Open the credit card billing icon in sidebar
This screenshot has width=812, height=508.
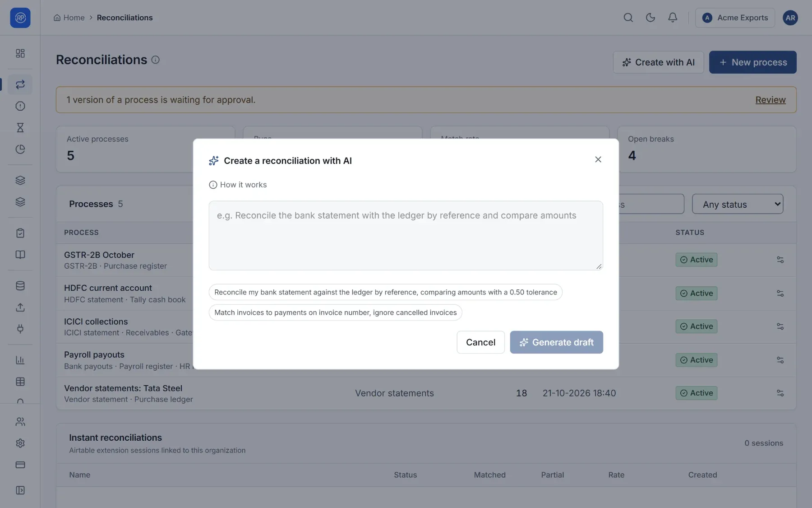[x=20, y=465]
